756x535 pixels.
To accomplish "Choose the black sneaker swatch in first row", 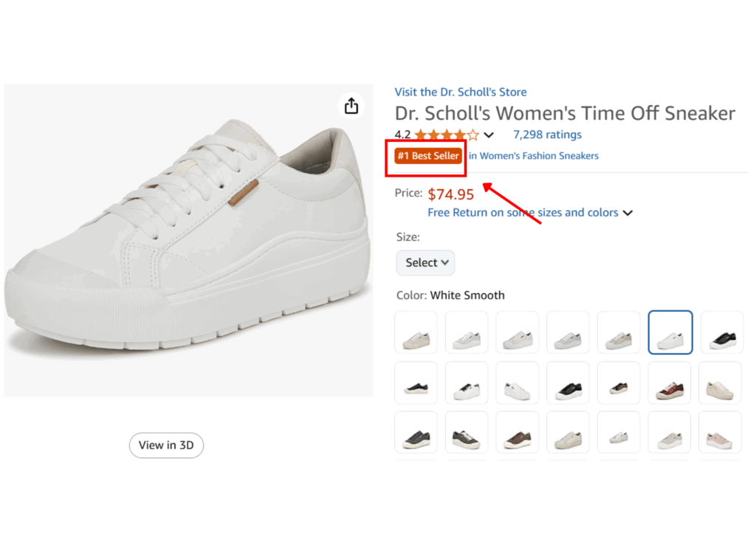I will 721,333.
